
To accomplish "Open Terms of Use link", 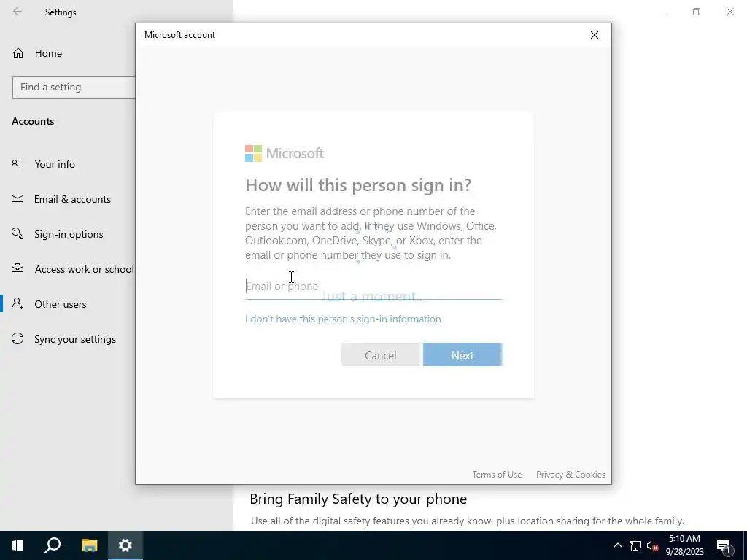I will [497, 474].
